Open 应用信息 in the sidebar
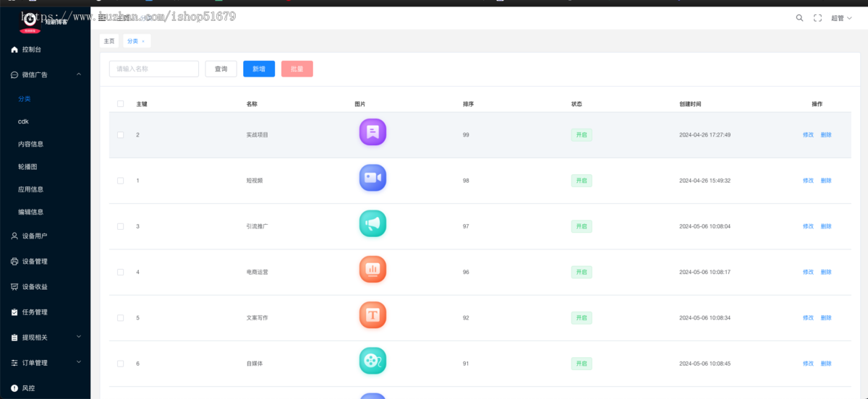868x399 pixels. pyautogui.click(x=31, y=189)
